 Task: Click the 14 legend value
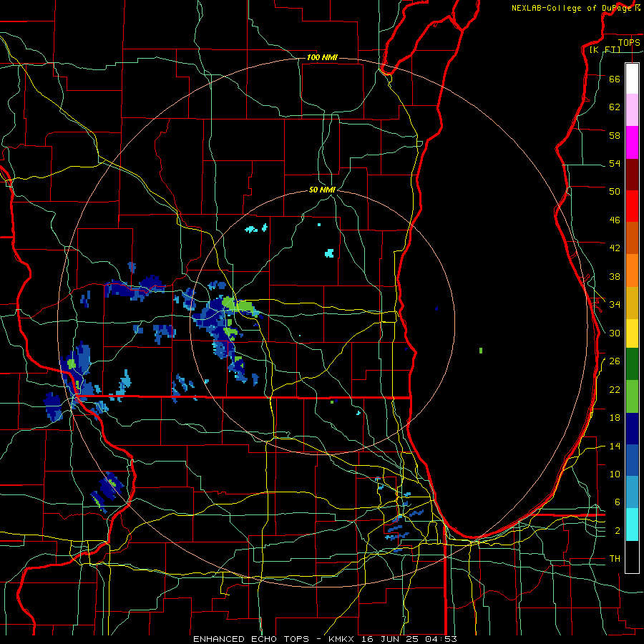coord(615,446)
